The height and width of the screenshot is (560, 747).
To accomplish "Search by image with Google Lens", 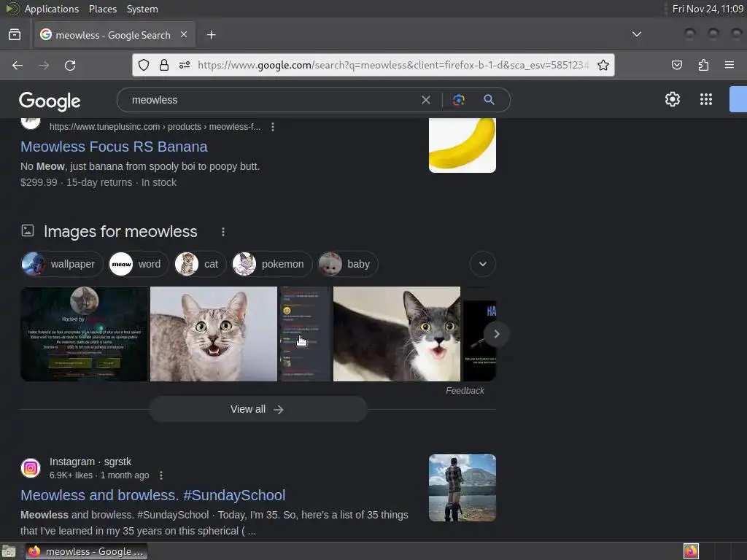I will tap(458, 100).
